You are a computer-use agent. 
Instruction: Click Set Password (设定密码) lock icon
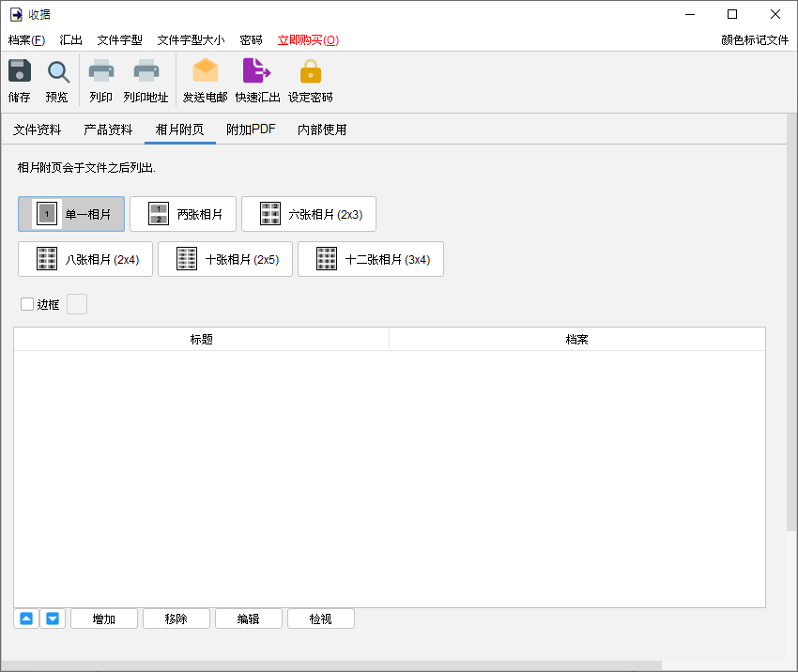pos(311,71)
